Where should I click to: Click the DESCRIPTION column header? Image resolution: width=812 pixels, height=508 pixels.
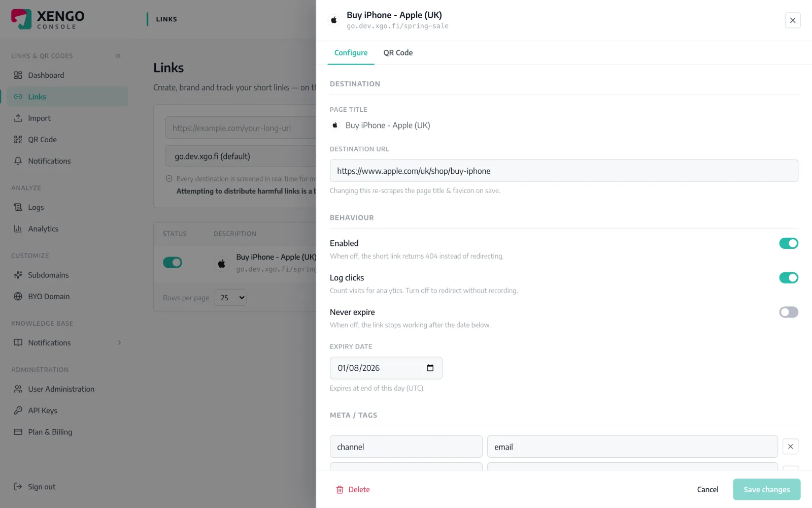click(235, 234)
